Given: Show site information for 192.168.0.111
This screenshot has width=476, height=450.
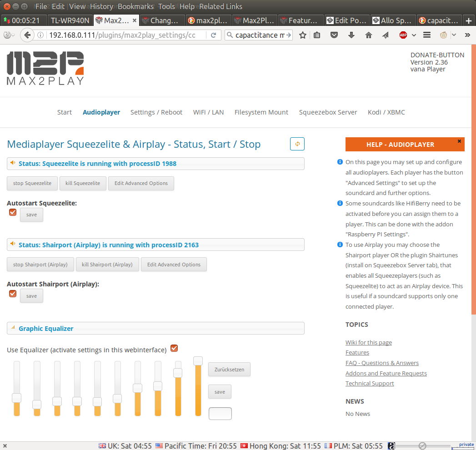Looking at the screenshot, I should 40,35.
